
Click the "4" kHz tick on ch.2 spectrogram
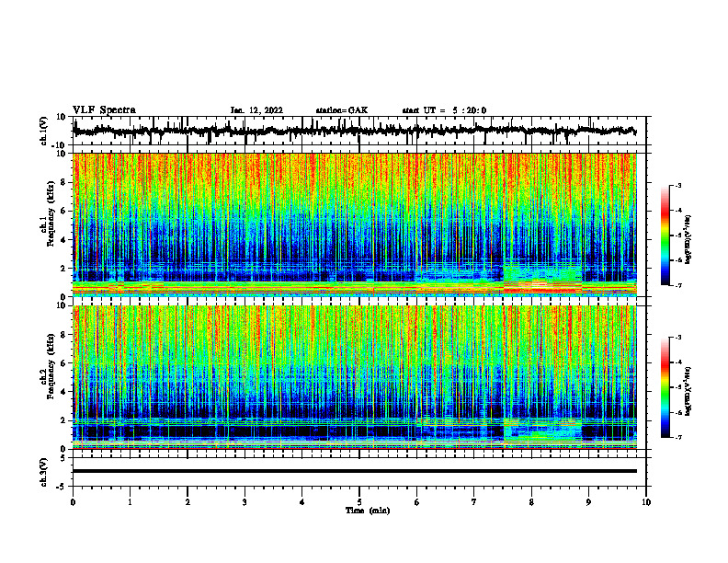point(63,392)
